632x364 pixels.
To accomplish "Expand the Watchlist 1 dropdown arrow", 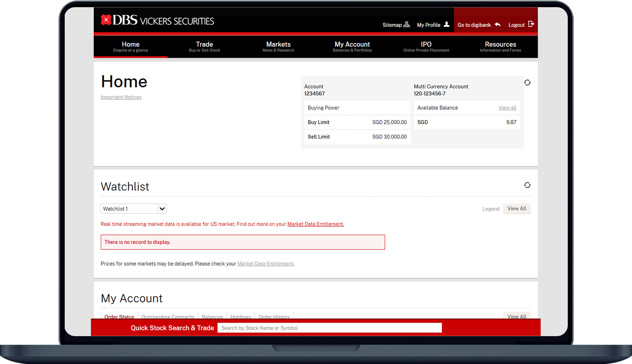I will click(162, 209).
